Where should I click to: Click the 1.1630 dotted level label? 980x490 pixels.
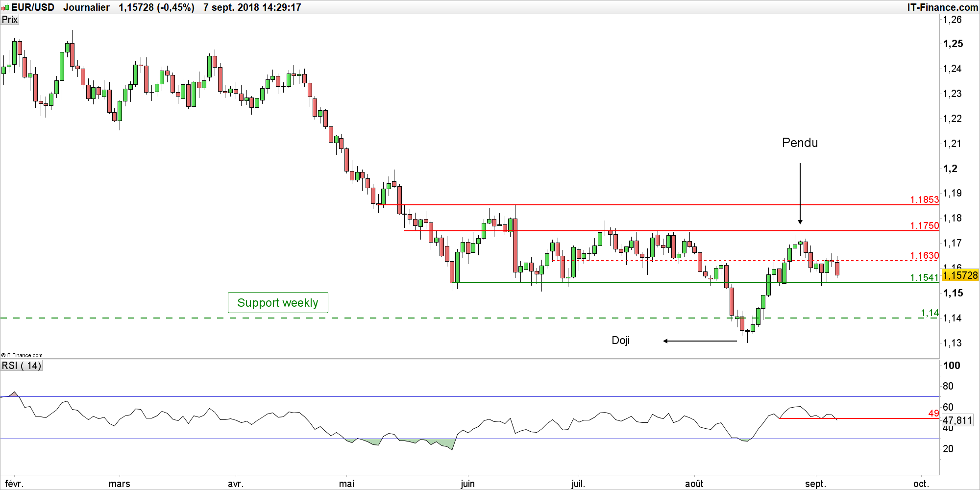(925, 255)
